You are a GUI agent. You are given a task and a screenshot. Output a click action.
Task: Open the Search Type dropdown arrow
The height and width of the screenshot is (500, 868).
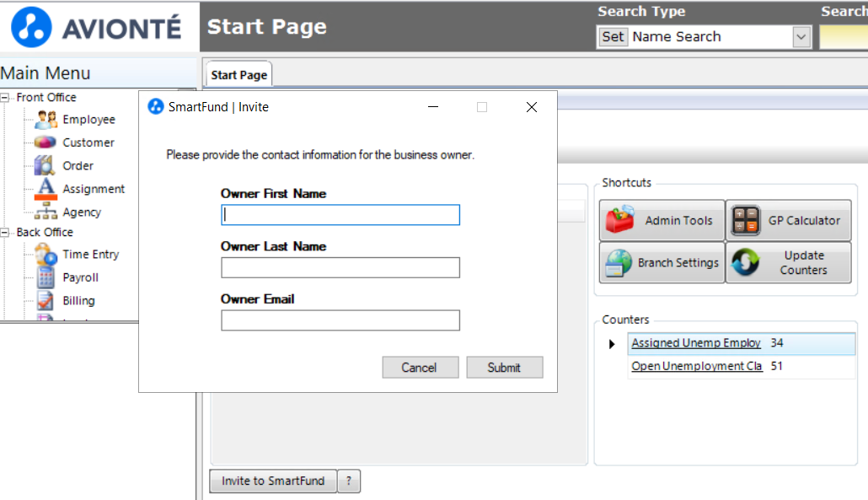pyautogui.click(x=801, y=37)
